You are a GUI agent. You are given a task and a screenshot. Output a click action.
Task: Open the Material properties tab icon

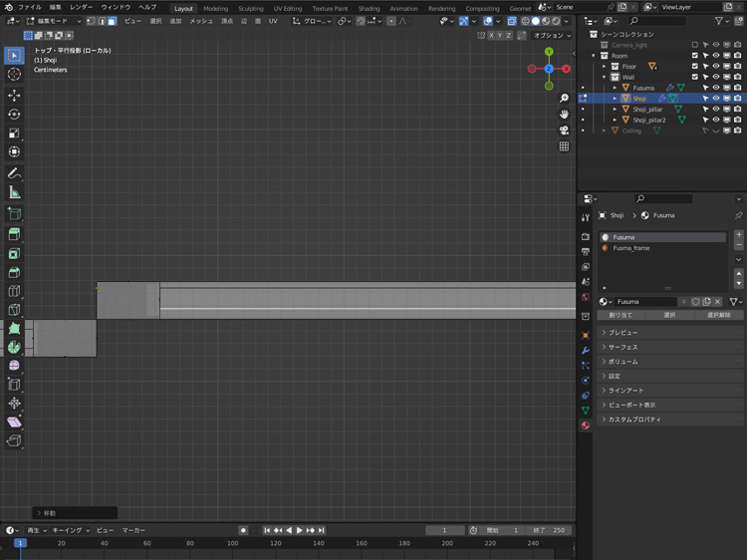pyautogui.click(x=586, y=425)
